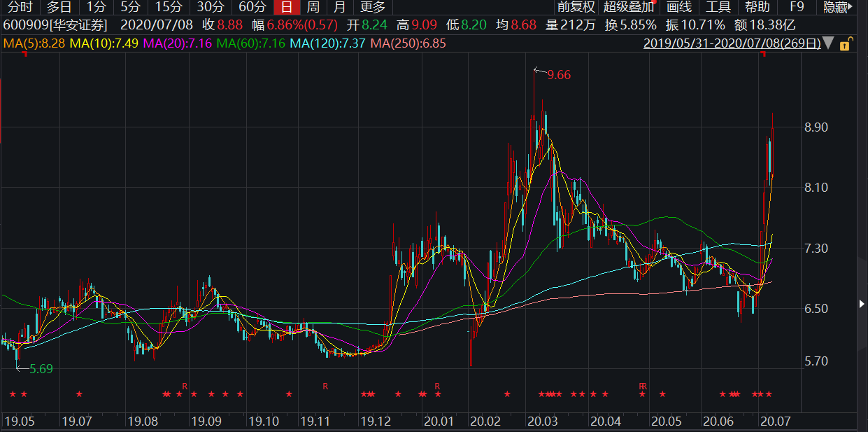Open the date range dropdown triangle
Viewport: 868px width, 432px height.
point(828,43)
